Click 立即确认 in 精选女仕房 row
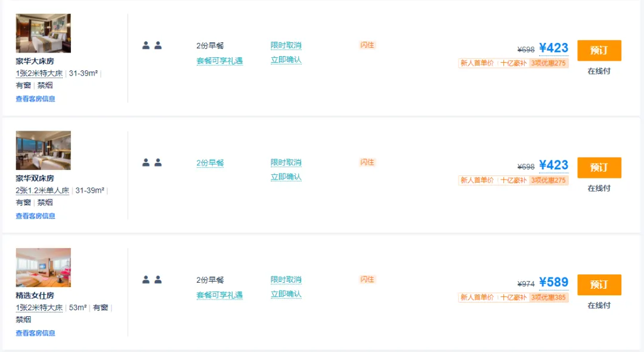644x352 pixels. 286,294
